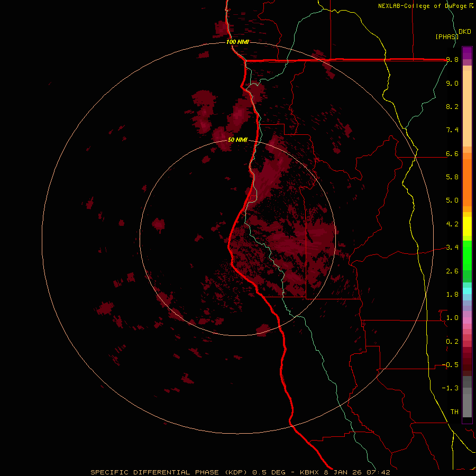Viewport: 476px width, 476px height.
Task: Click the cyan segment of the color bar
Action: coord(467,291)
